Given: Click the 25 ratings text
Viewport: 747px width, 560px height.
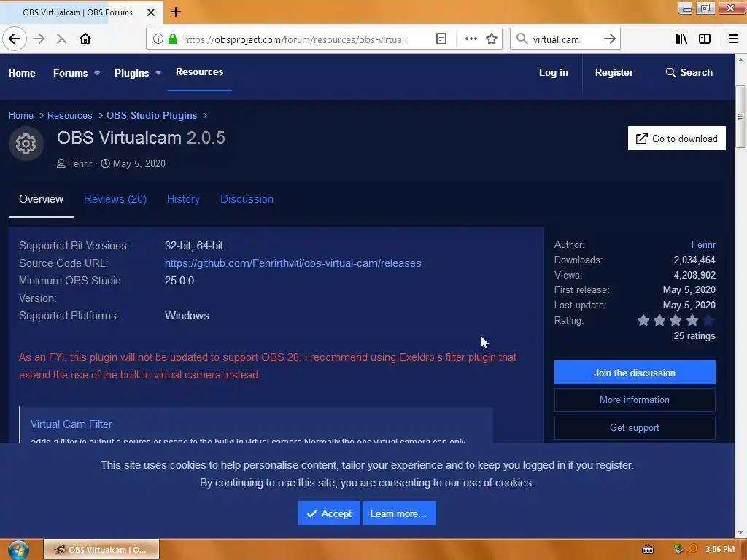Looking at the screenshot, I should click(x=694, y=335).
